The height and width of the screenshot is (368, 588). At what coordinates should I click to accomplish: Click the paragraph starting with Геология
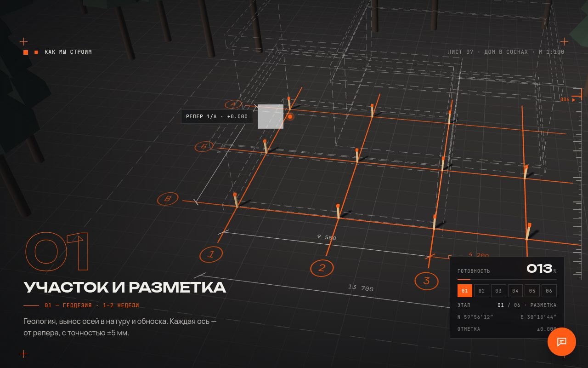coord(120,327)
